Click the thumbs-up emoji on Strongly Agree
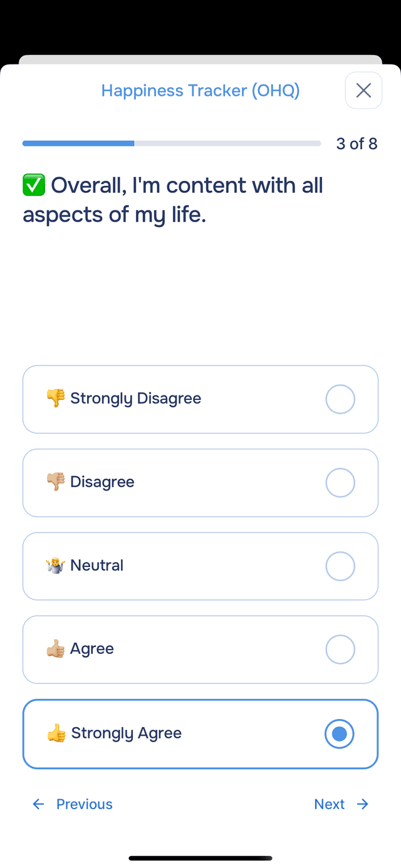Image resolution: width=401 pixels, height=868 pixels. [x=55, y=733]
